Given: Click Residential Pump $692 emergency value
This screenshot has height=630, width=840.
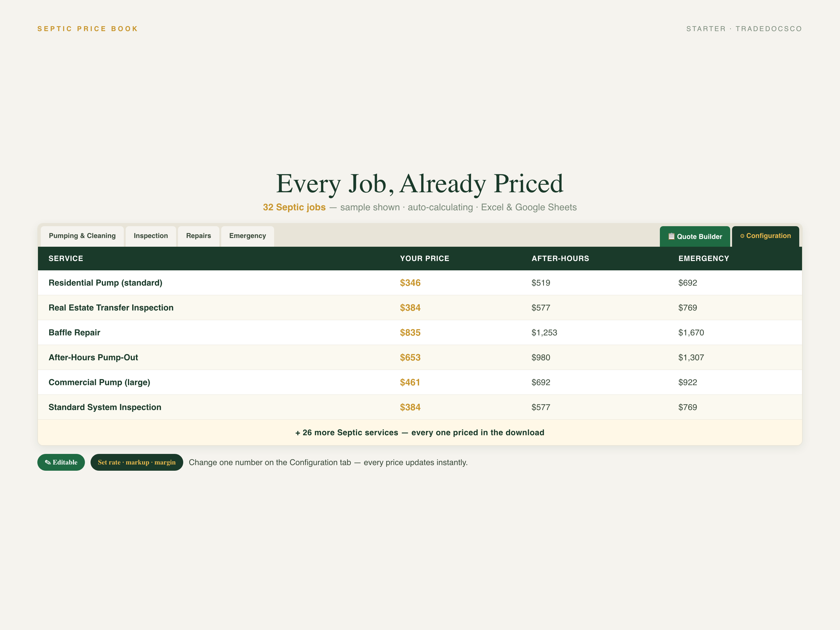Looking at the screenshot, I should [x=688, y=283].
